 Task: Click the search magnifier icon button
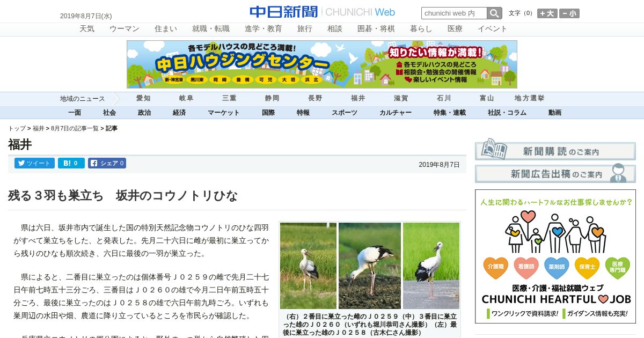tap(494, 13)
